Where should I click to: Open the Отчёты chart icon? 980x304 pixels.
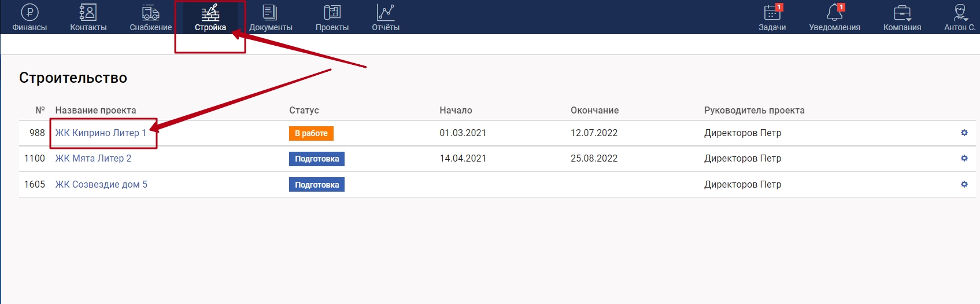[385, 13]
